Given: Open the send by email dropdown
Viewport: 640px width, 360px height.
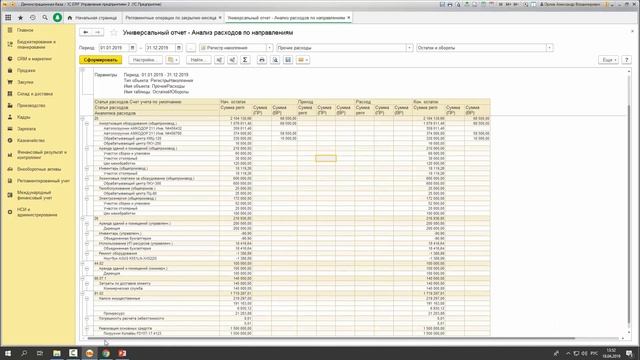Looking at the screenshot, I should point(302,60).
